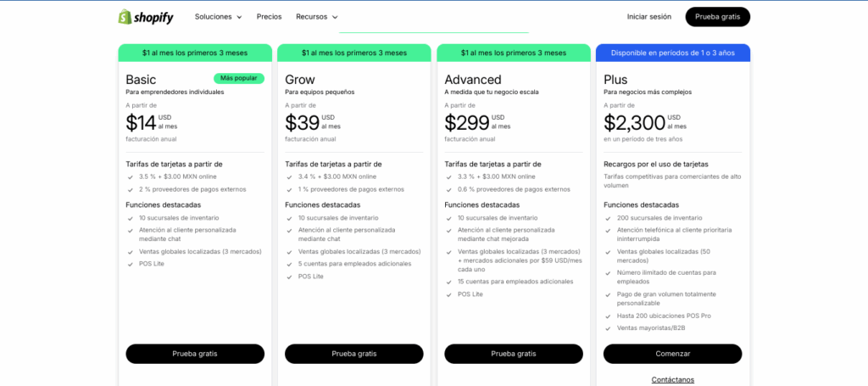The image size is (868, 386).
Task: Click the blue Disponible en períodos banner
Action: pyautogui.click(x=672, y=53)
